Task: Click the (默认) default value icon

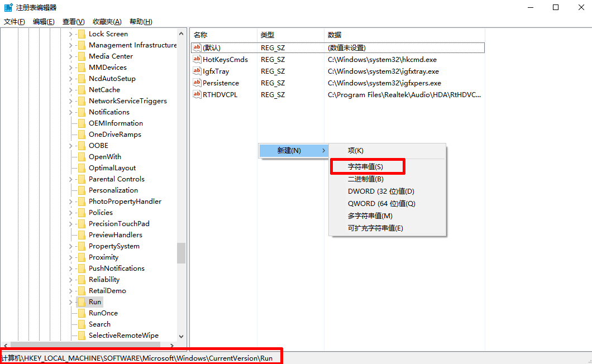Action: pos(197,47)
